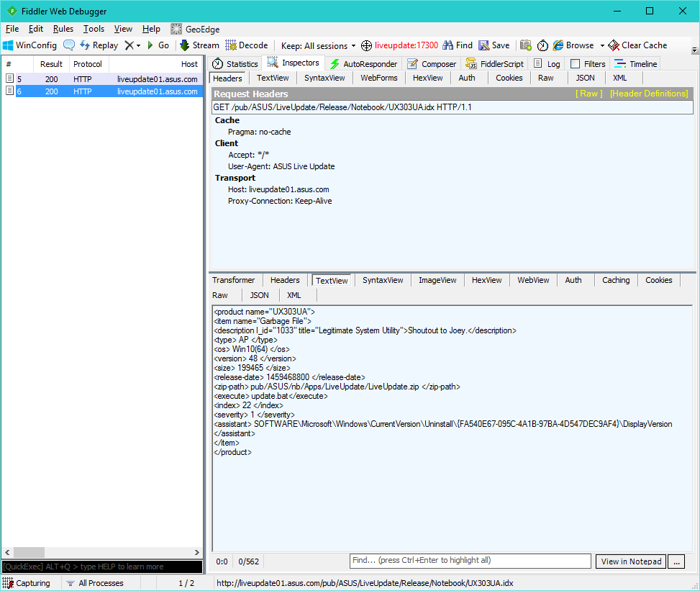Open the Rules menu
The height and width of the screenshot is (591, 700).
(x=63, y=29)
